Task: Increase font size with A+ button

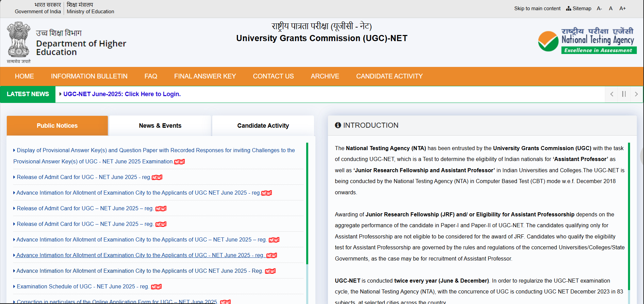Action: coord(623,8)
